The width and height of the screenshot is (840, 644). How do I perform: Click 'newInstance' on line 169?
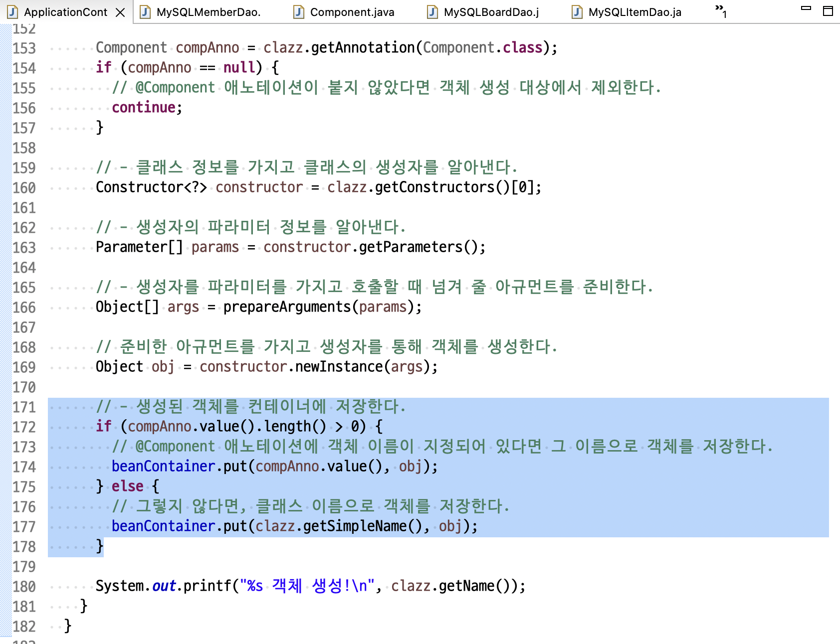pos(339,367)
